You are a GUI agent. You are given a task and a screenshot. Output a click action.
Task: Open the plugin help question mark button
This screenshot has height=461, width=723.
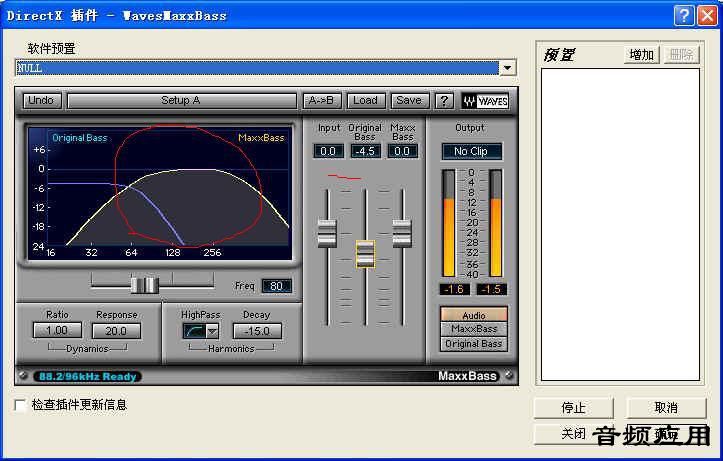[x=444, y=100]
